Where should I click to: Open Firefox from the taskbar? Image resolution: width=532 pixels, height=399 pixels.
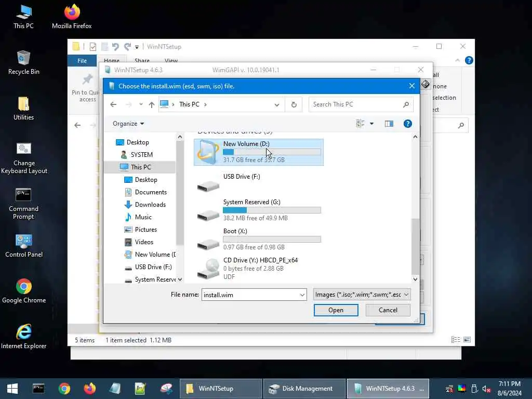[89, 389]
